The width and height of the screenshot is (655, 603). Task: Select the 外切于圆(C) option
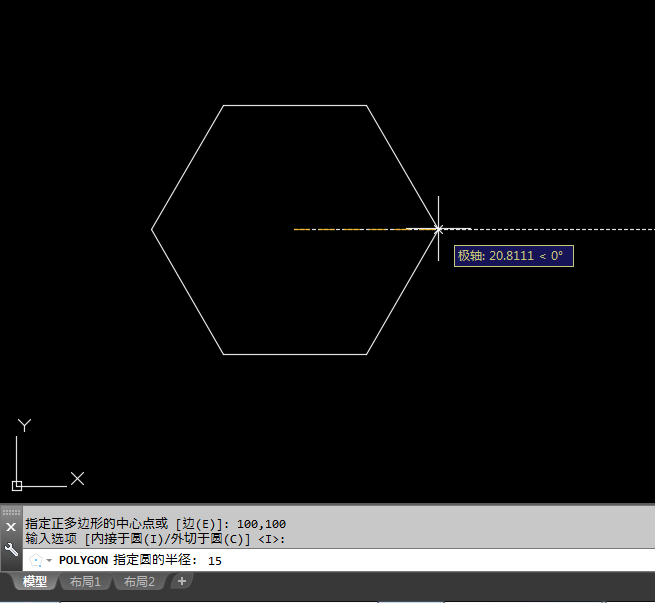tap(206, 539)
